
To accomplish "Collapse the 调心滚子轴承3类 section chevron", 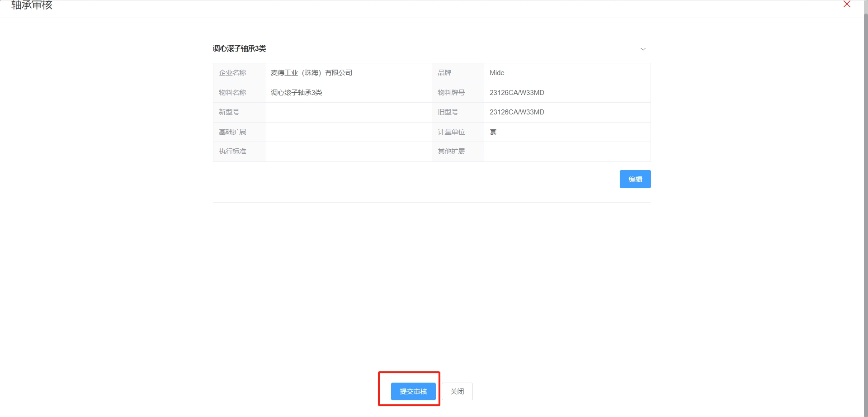I will pyautogui.click(x=643, y=49).
